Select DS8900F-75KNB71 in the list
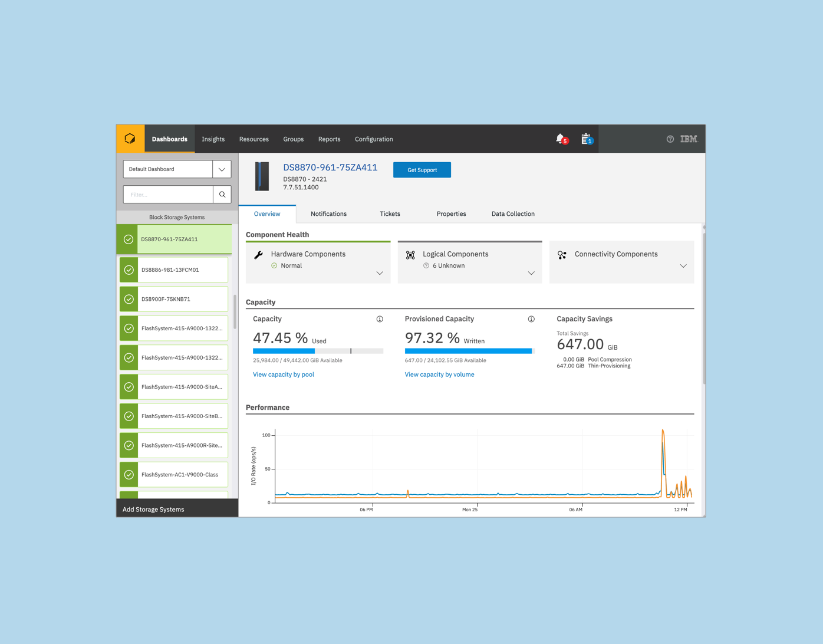This screenshot has height=644, width=823. coord(174,299)
